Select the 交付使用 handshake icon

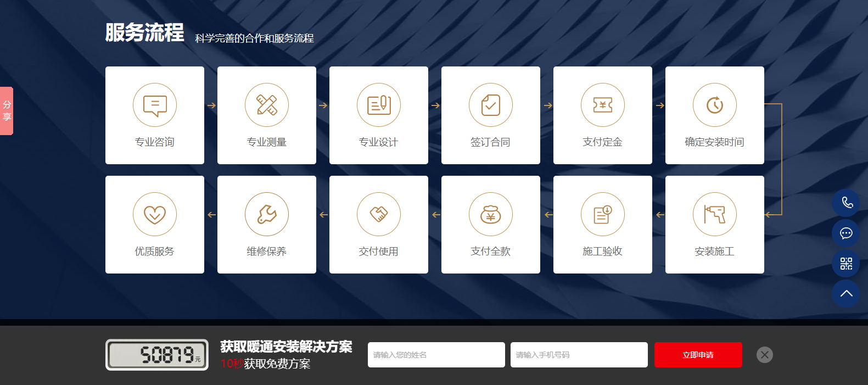(x=379, y=214)
